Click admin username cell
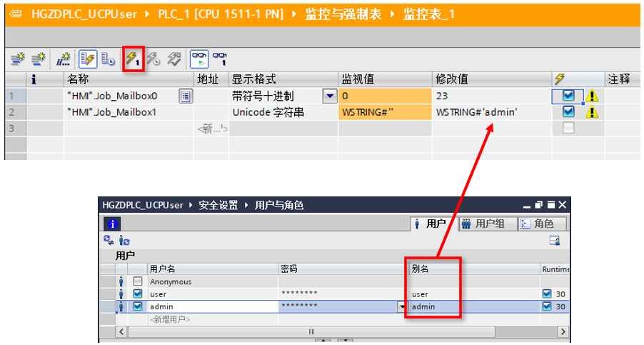 click(x=212, y=306)
